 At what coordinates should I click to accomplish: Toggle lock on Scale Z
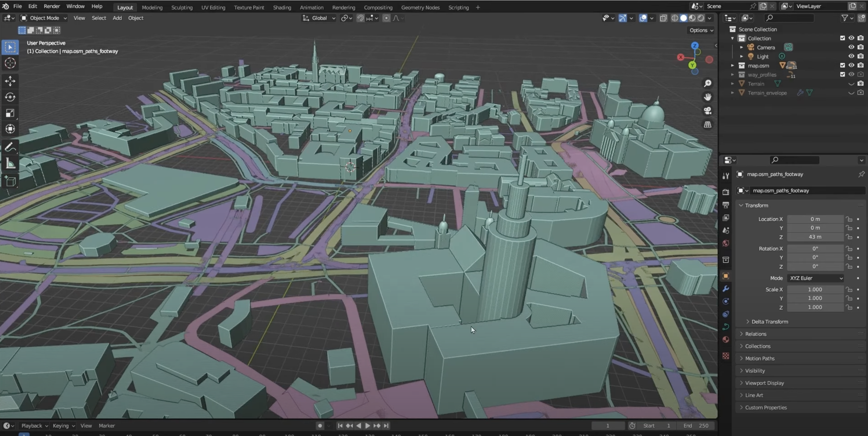[x=849, y=307]
